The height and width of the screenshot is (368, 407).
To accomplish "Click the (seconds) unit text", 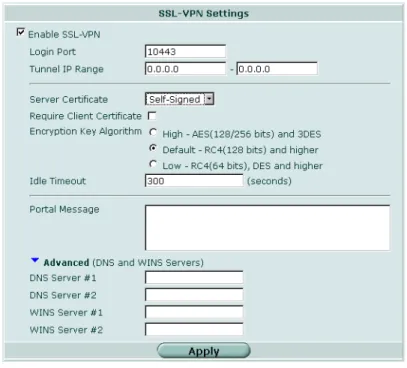I will point(269,181).
